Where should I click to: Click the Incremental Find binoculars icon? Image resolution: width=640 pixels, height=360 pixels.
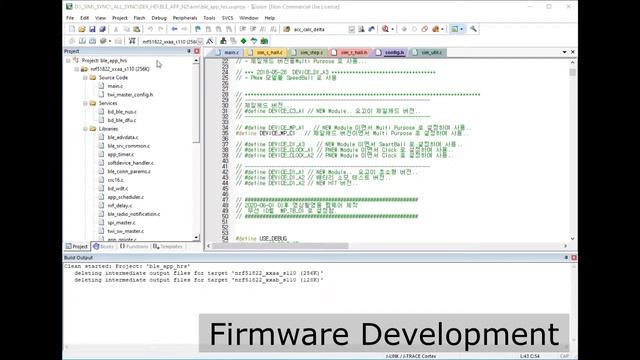pos(371,29)
